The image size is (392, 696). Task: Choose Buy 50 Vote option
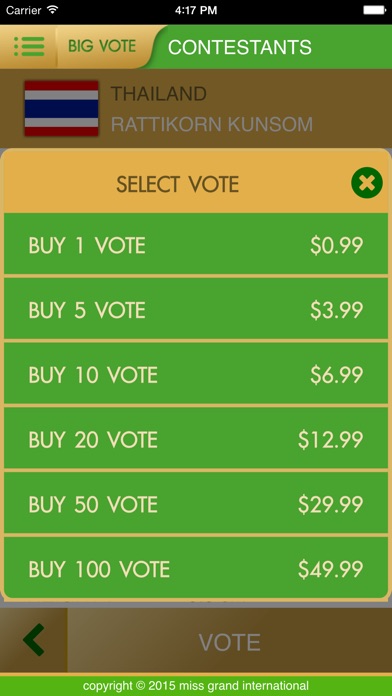[196, 504]
